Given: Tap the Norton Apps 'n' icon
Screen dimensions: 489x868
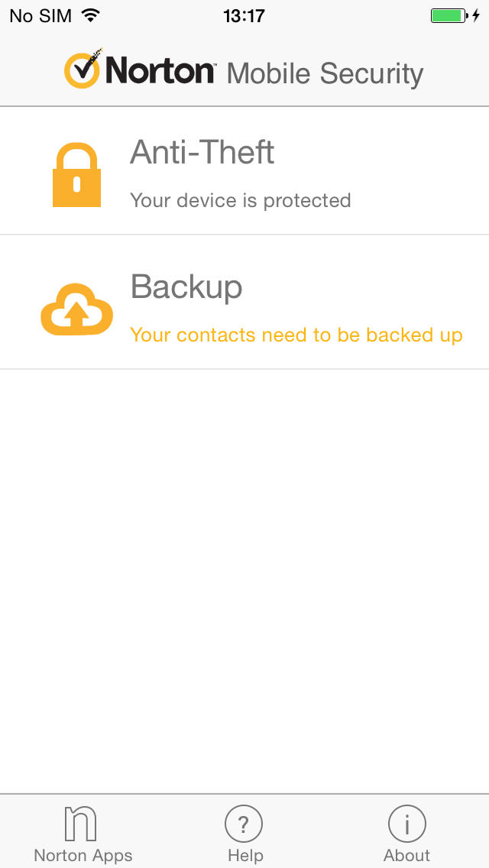Looking at the screenshot, I should 81,824.
